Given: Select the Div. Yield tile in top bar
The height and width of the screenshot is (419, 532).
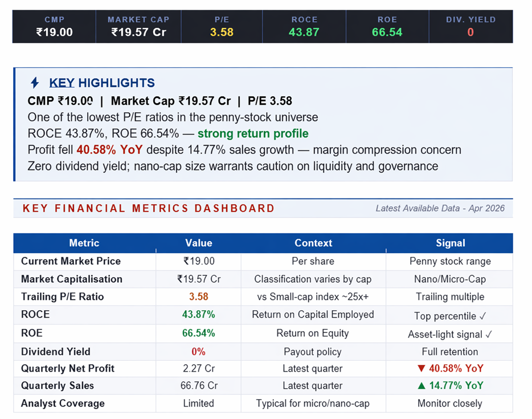Looking at the screenshot, I should click(470, 27).
